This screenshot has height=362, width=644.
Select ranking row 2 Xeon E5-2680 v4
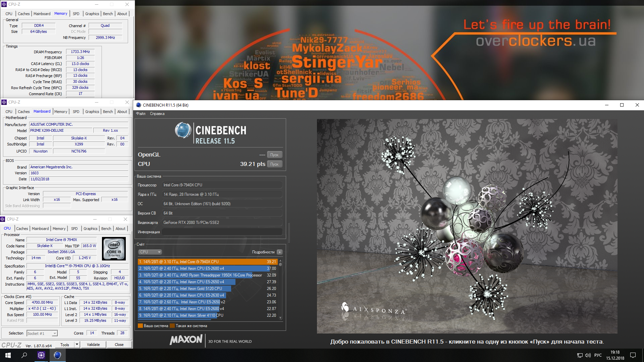(207, 268)
